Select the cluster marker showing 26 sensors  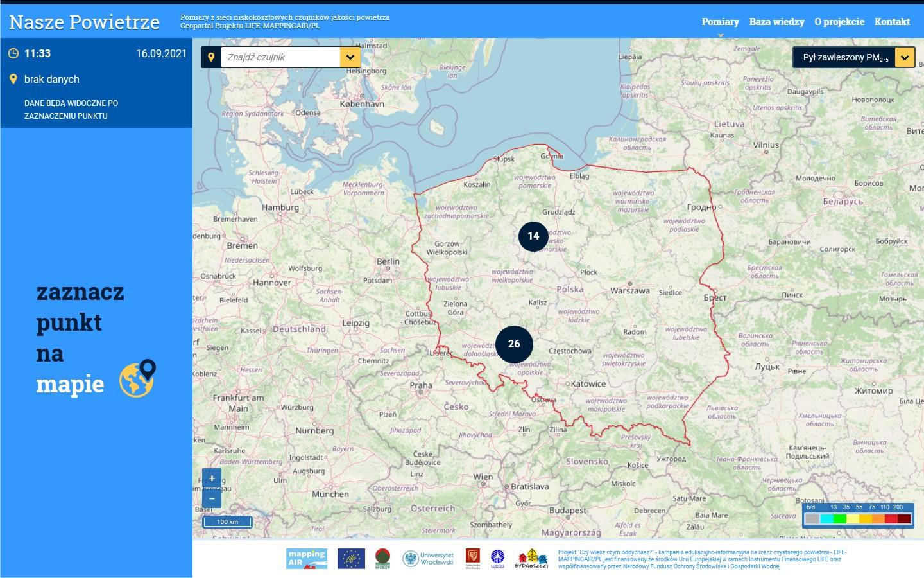click(x=513, y=344)
